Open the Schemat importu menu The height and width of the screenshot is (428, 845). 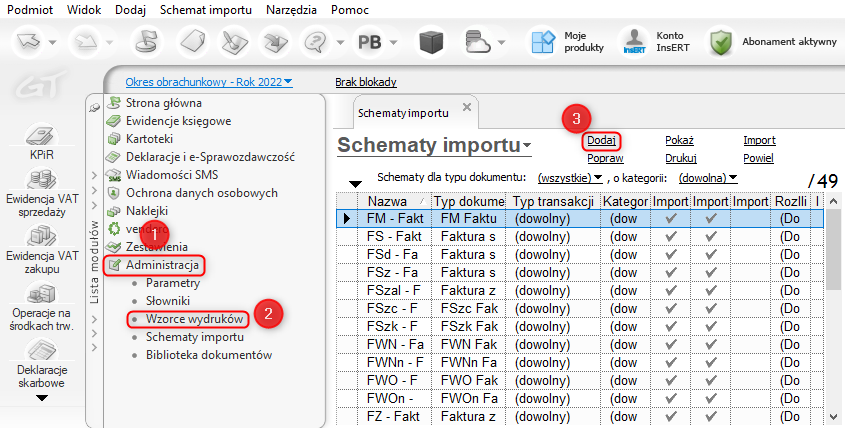(x=206, y=10)
